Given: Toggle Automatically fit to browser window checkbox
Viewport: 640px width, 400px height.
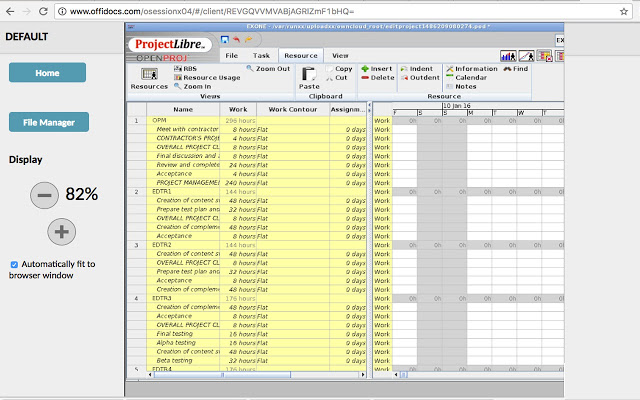Looking at the screenshot, I should point(14,264).
